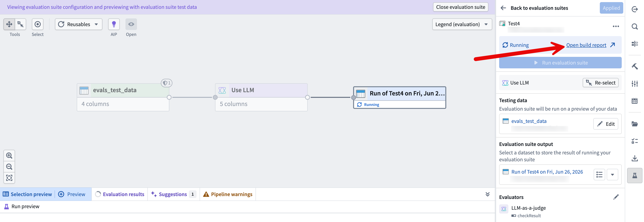Select the evals_test_data node
Image resolution: width=644 pixels, height=222 pixels.
pyautogui.click(x=123, y=97)
